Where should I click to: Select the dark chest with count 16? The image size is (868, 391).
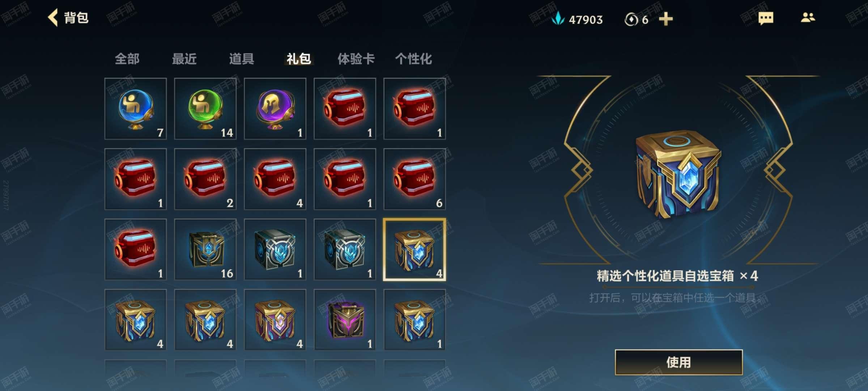205,249
